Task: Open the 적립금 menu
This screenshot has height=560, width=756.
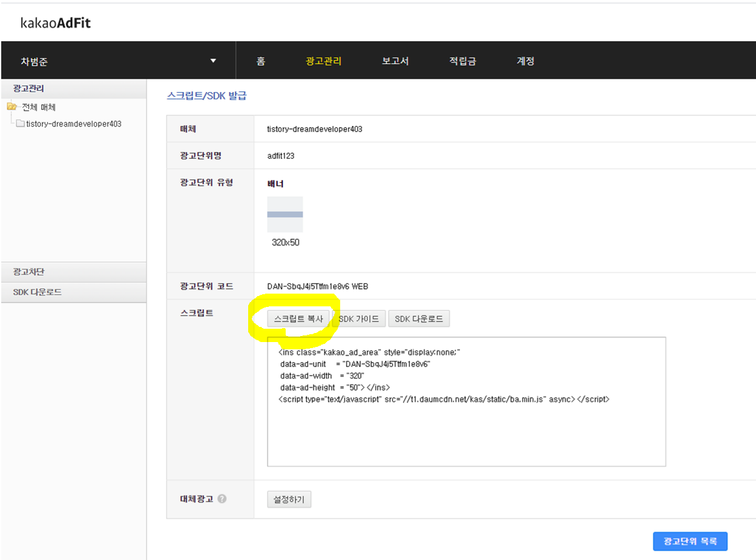Action: (462, 61)
